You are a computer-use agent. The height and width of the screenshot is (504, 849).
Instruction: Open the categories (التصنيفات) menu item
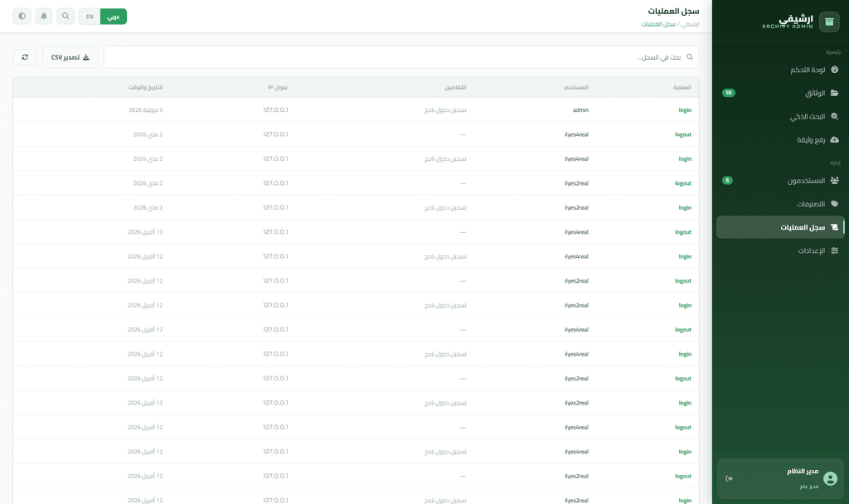(780, 204)
